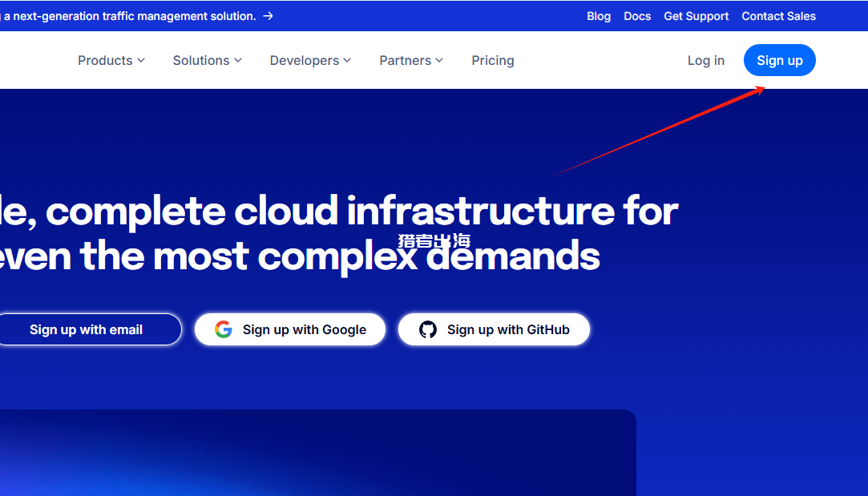Viewport: 868px width, 496px height.
Task: Choose Sign up with GitHub
Action: pos(494,329)
